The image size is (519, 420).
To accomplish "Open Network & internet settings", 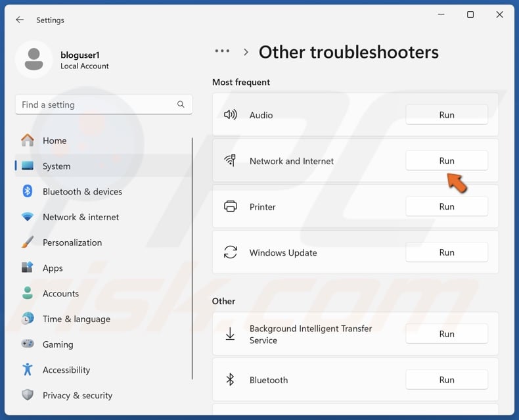I will pos(103,217).
